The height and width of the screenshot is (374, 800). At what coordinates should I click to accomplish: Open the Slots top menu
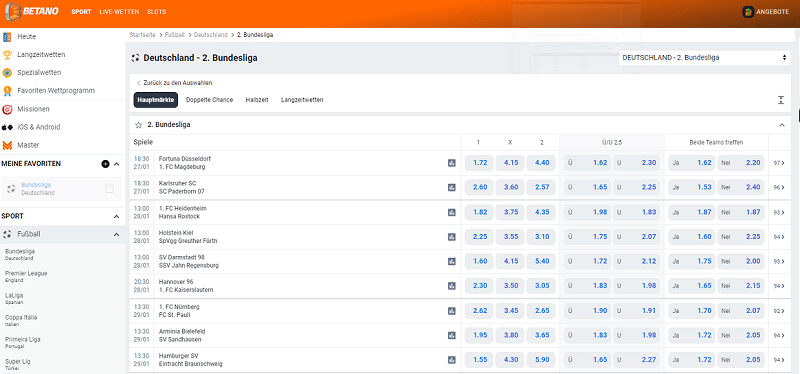156,12
